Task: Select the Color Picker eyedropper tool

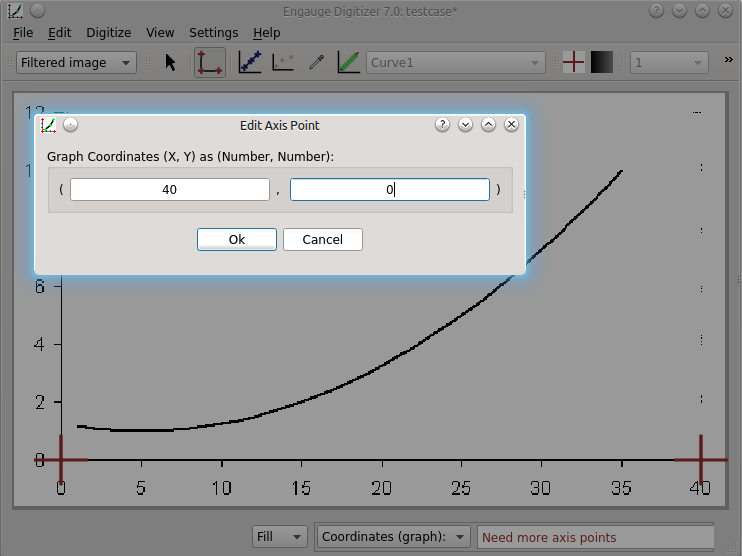Action: pyautogui.click(x=317, y=63)
